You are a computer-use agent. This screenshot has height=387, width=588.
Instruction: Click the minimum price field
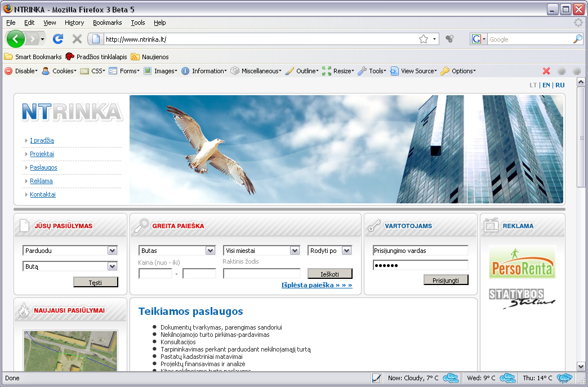coord(155,273)
